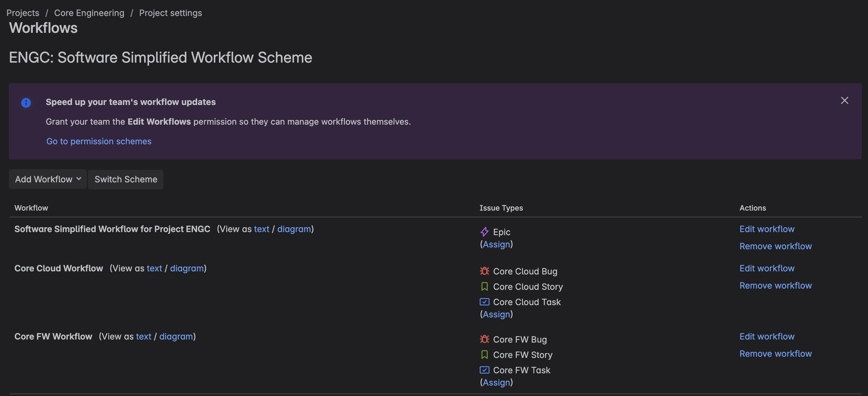This screenshot has width=868, height=396.
Task: View Core FW Workflow as text
Action: (x=144, y=336)
